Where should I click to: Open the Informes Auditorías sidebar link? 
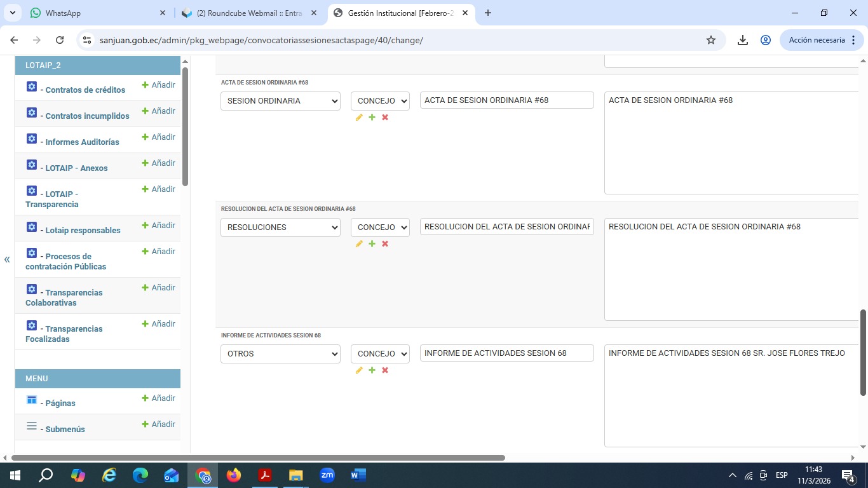[x=82, y=142]
